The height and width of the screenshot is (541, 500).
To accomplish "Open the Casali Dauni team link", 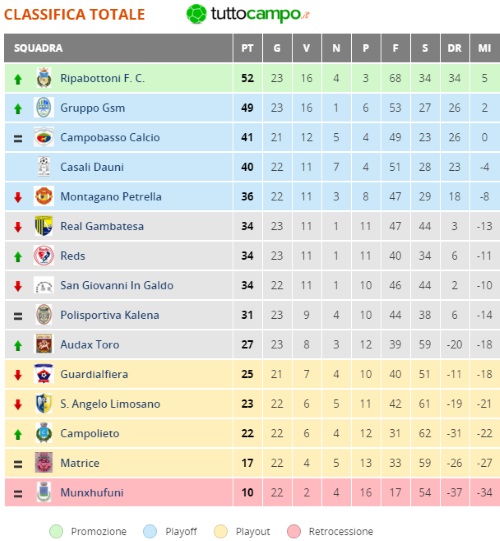I will click(92, 167).
